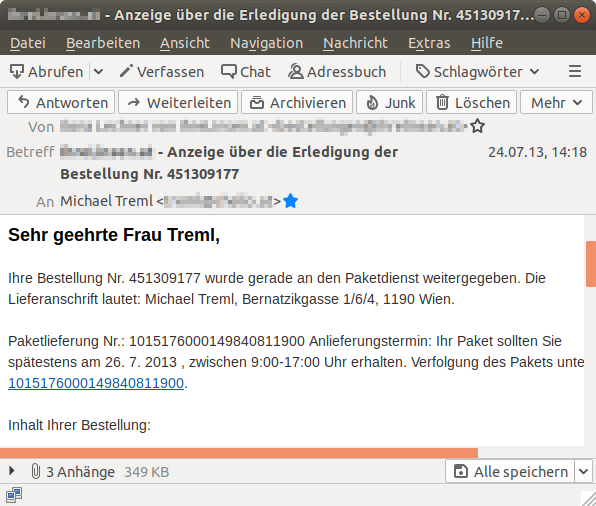Open the Chat toolbar button
Viewport: 596px width, 506px height.
click(x=246, y=71)
